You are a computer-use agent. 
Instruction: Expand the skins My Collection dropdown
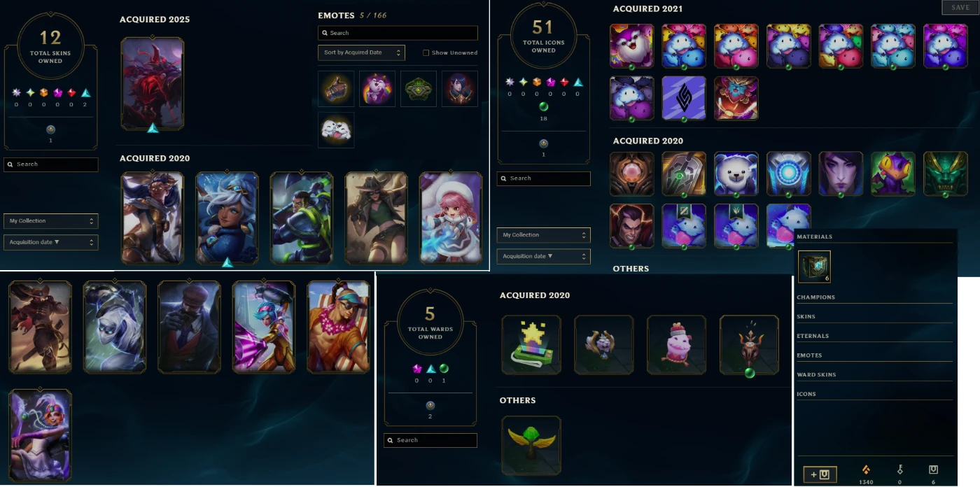[x=51, y=221]
